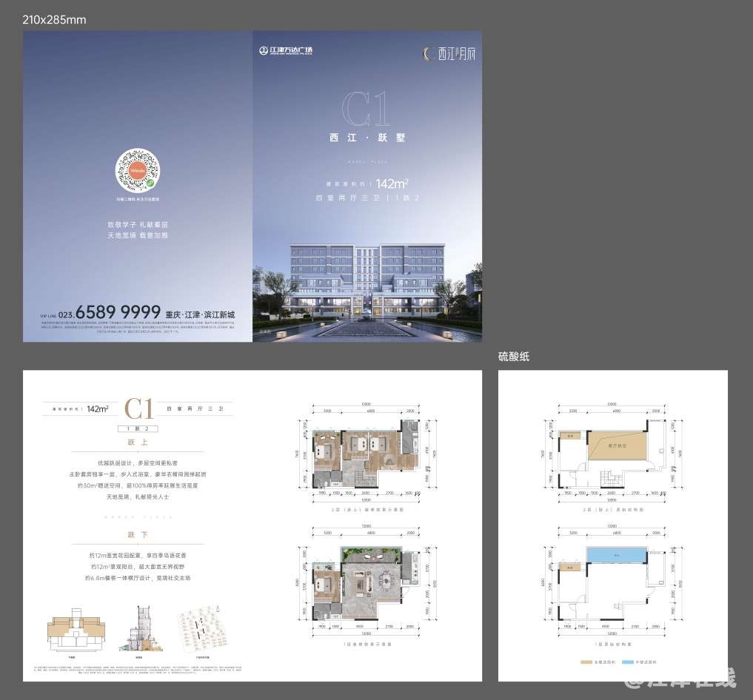The height and width of the screenshot is (700, 753).
Task: Click the blue shaded area in the 1层 structural plan
Action: [x=616, y=555]
